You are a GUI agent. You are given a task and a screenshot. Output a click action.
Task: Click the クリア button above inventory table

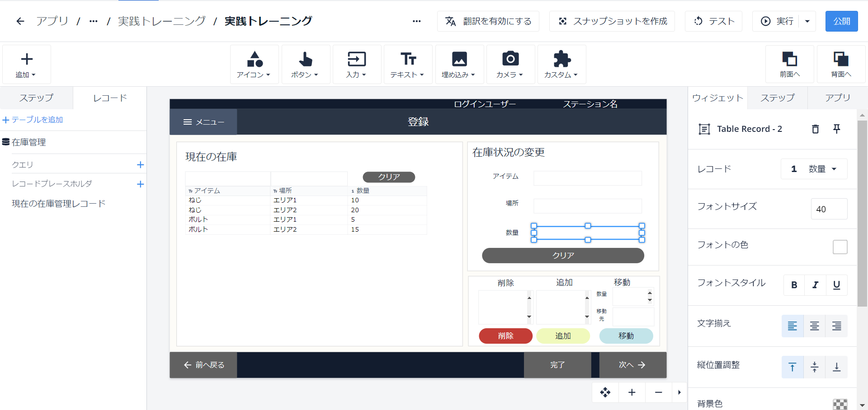(x=389, y=177)
